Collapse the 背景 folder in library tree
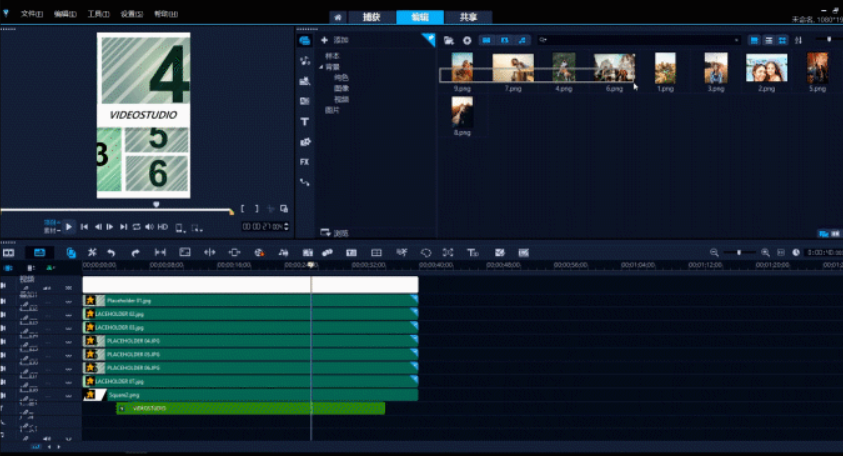843x456 pixels. pyautogui.click(x=321, y=67)
